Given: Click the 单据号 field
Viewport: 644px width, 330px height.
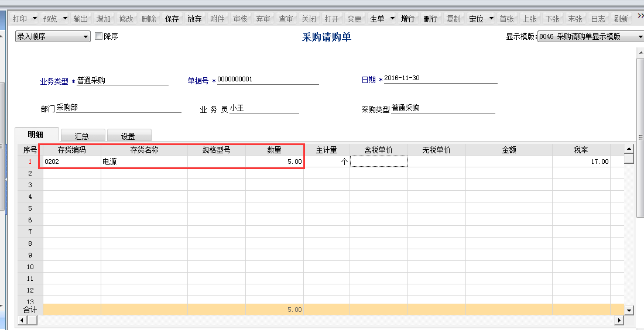Looking at the screenshot, I should 267,80.
